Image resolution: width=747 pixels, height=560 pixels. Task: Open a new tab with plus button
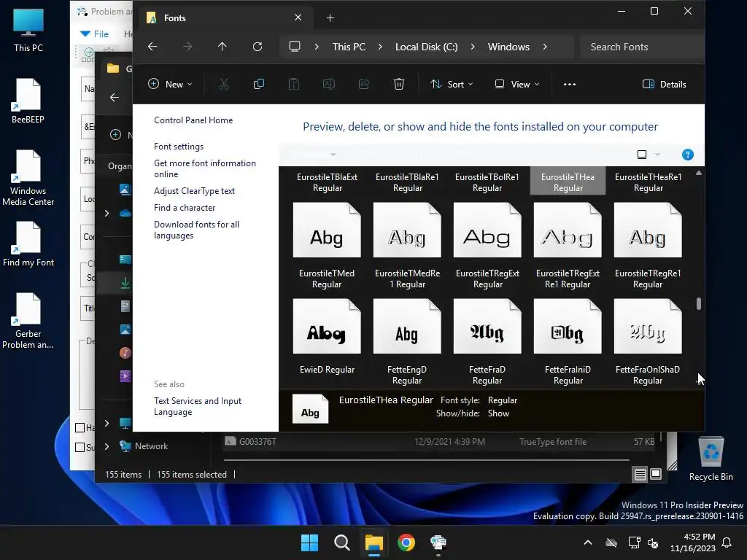pyautogui.click(x=330, y=18)
